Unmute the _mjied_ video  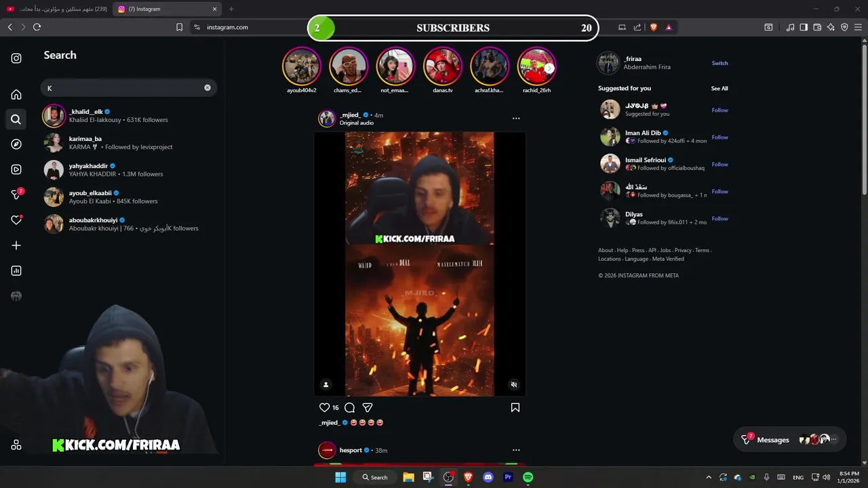pos(513,385)
